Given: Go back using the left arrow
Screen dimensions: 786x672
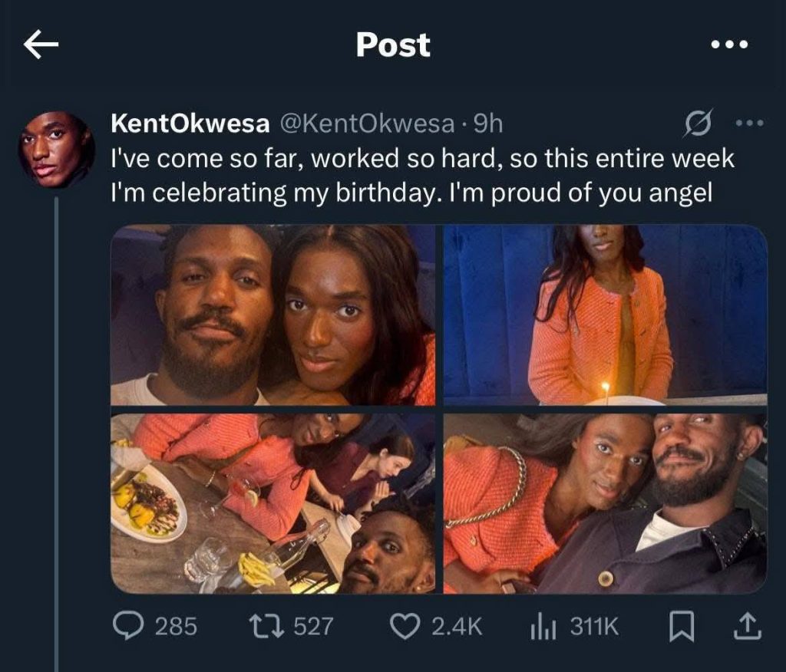Looking at the screenshot, I should 41,46.
